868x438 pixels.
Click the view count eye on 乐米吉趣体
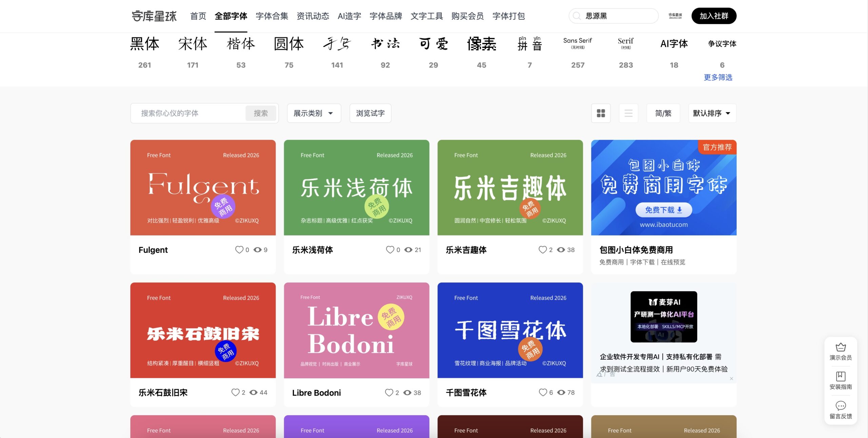click(x=561, y=250)
